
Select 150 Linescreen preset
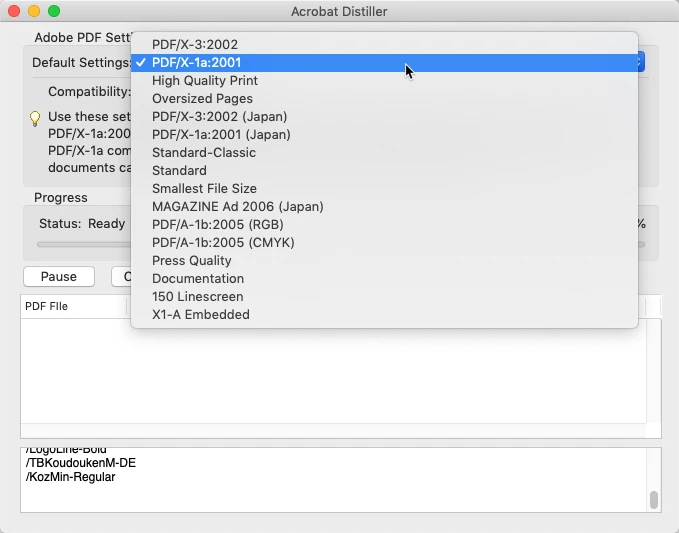click(384, 297)
